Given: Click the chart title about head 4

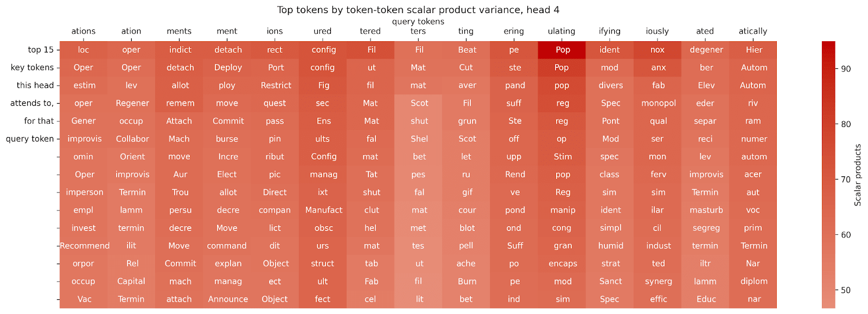Looking at the screenshot, I should click(418, 10).
